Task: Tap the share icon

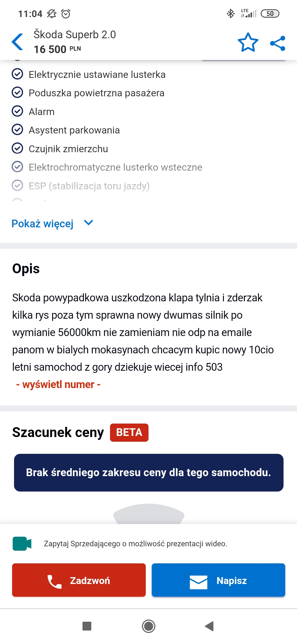Action: pos(278,43)
